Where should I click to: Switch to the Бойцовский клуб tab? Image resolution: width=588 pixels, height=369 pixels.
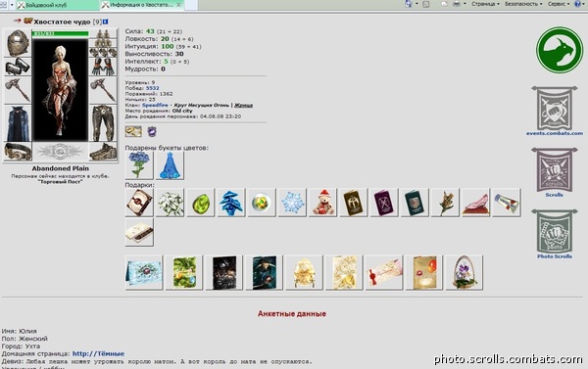point(58,5)
